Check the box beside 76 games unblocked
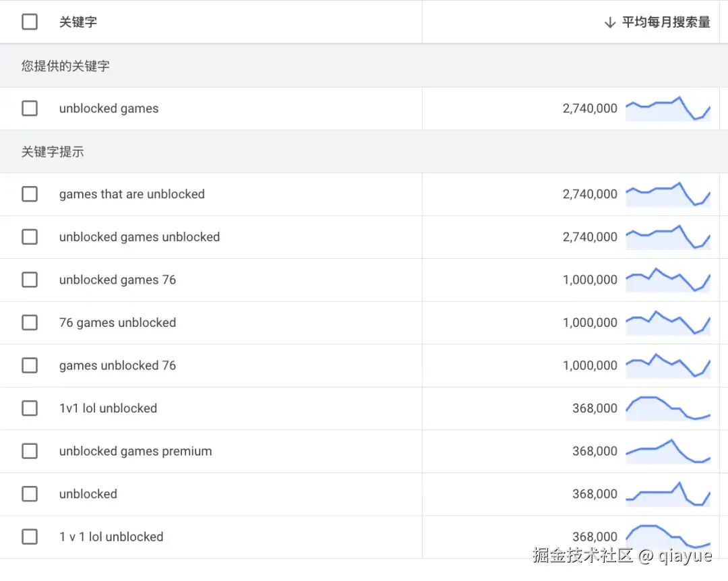The height and width of the screenshot is (581, 728). point(30,323)
